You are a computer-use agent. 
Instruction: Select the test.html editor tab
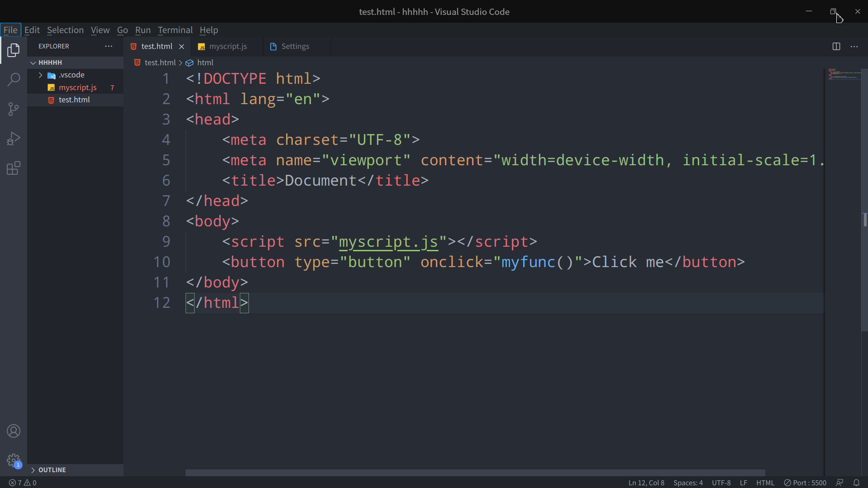(156, 46)
